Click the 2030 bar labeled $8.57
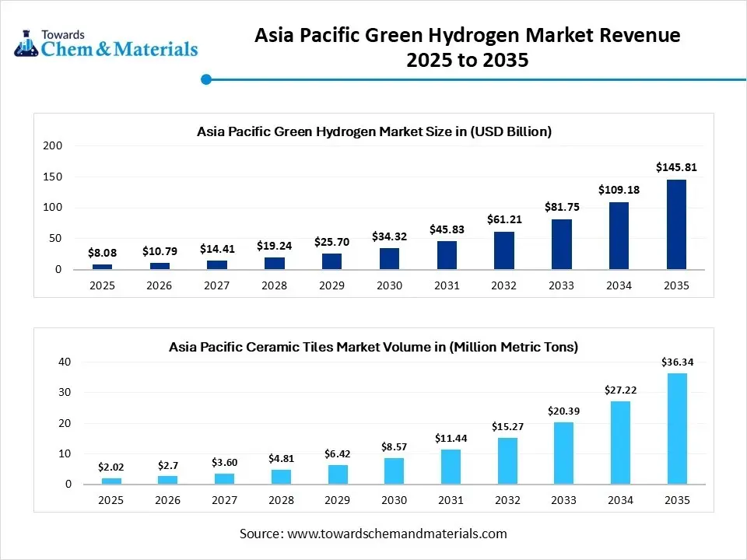Screen dimensions: 747x560 click(x=394, y=469)
